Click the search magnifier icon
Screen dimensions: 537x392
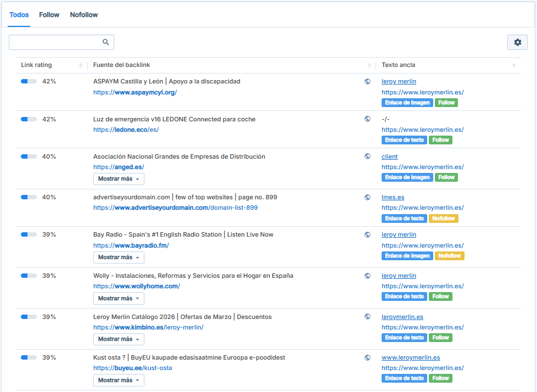[x=106, y=42]
